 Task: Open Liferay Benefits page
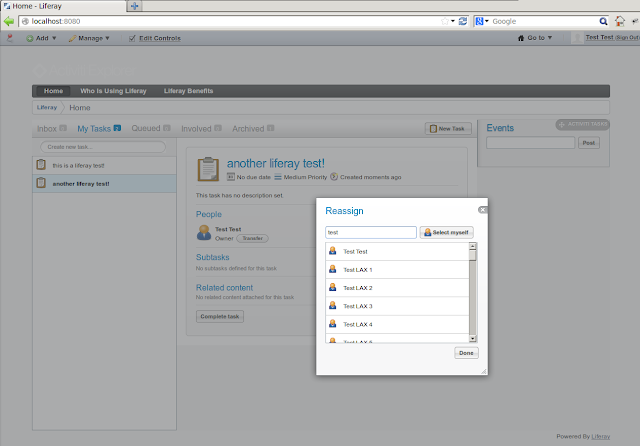(x=189, y=91)
